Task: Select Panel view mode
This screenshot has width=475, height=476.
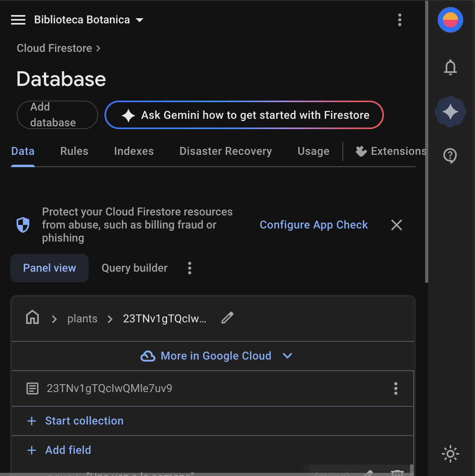Action: (49, 268)
